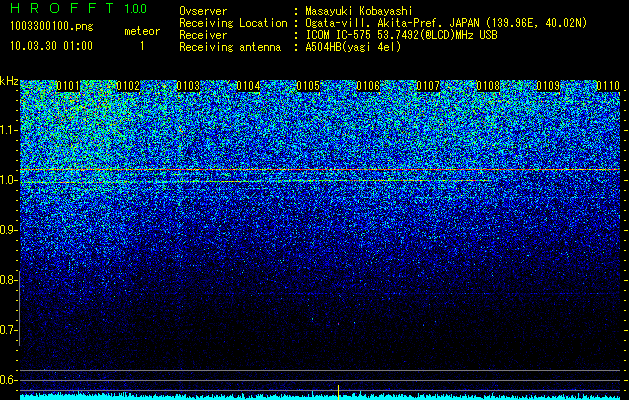Select the file name 1003300100.png

pos(52,26)
